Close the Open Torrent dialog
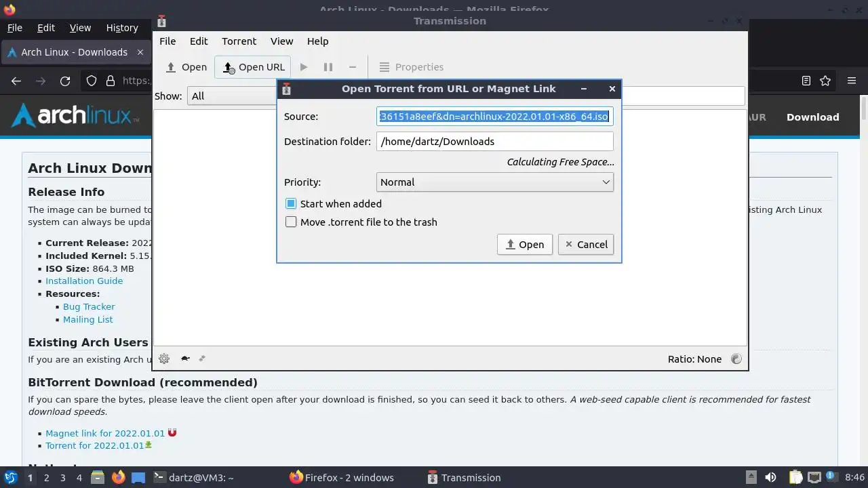Viewport: 868px width, 488px height. tap(612, 89)
